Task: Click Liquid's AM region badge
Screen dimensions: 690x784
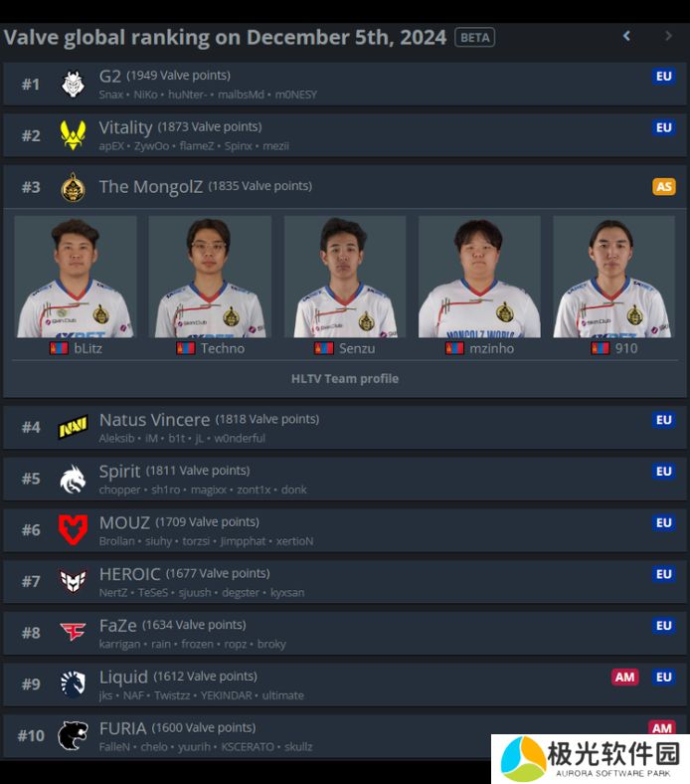Action: [x=625, y=677]
